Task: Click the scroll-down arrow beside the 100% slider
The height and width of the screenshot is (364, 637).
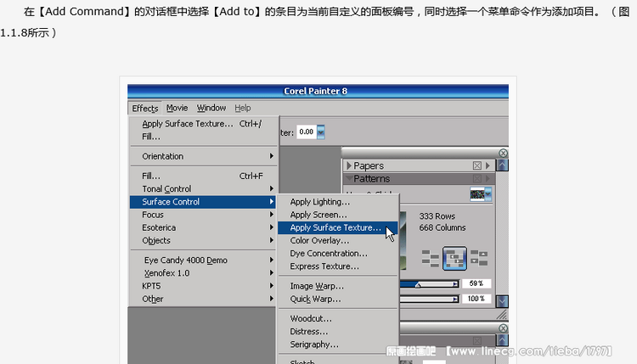Action: [x=503, y=301]
